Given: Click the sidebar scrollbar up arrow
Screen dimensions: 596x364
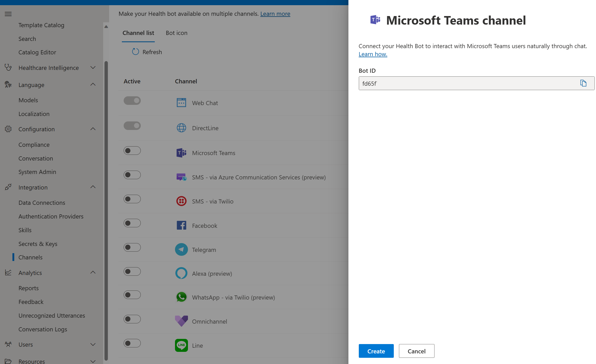Looking at the screenshot, I should 106,26.
